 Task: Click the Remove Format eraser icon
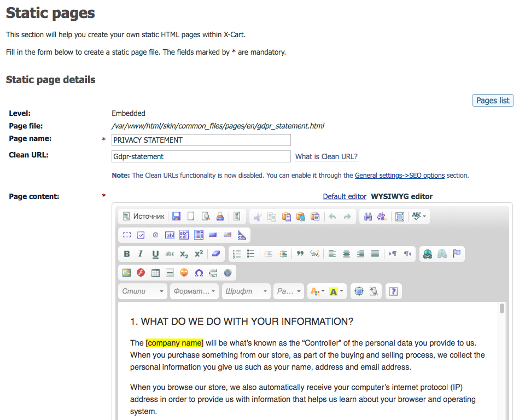tap(216, 254)
